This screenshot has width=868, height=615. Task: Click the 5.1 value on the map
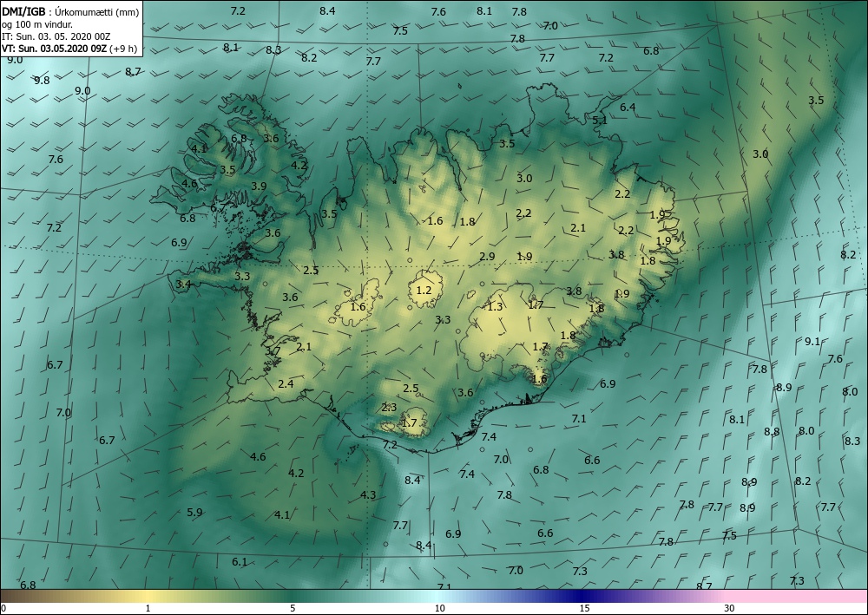pyautogui.click(x=600, y=120)
